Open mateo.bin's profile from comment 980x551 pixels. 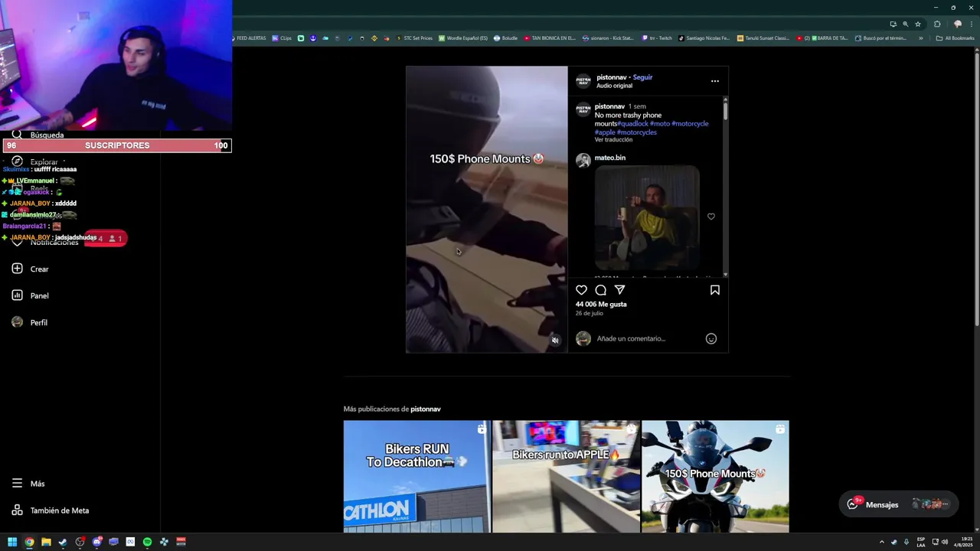610,158
